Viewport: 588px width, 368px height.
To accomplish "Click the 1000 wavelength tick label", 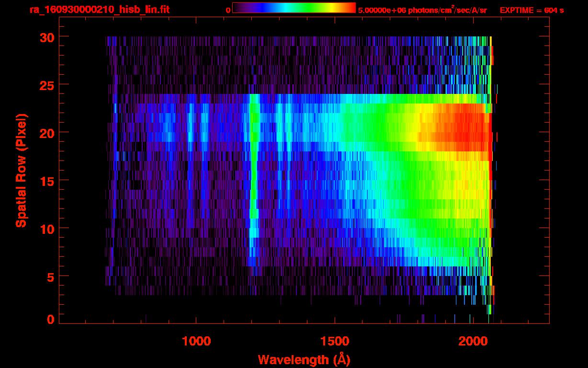I will tap(196, 341).
